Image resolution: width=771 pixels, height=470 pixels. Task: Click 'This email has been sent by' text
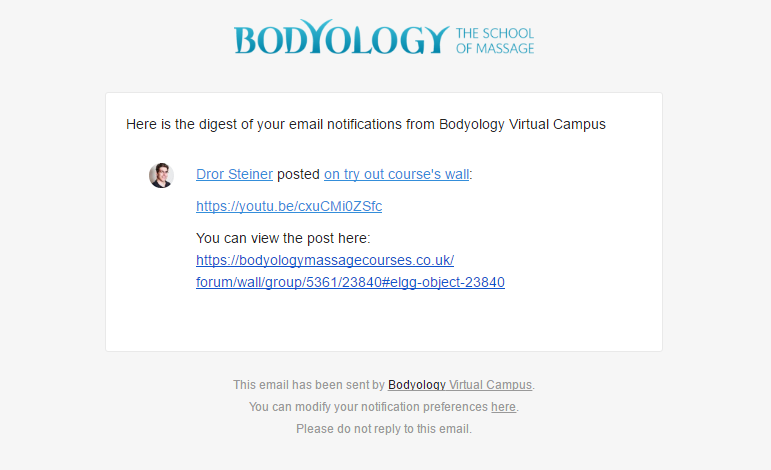click(x=309, y=384)
